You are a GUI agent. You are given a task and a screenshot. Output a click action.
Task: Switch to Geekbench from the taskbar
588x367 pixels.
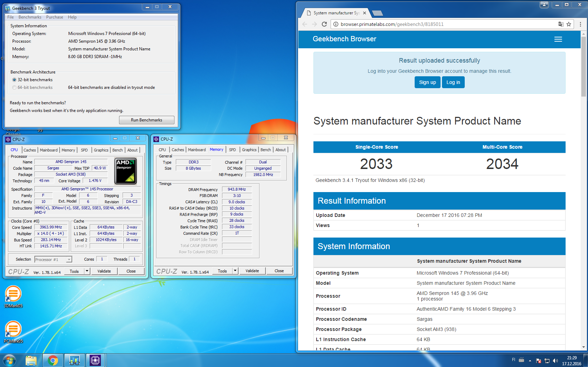tap(75, 360)
